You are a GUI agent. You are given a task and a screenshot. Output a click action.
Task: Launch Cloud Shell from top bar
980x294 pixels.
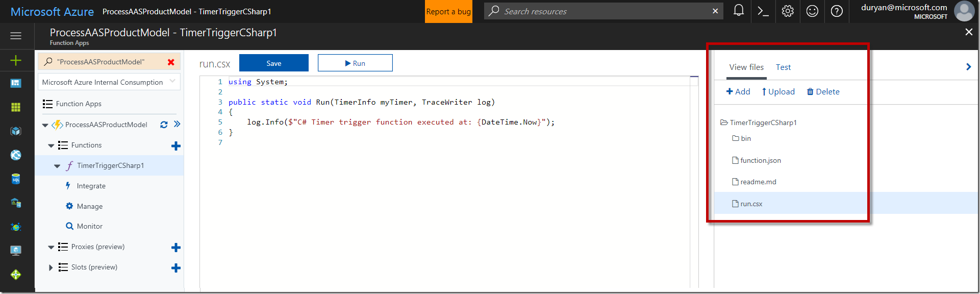pyautogui.click(x=763, y=11)
